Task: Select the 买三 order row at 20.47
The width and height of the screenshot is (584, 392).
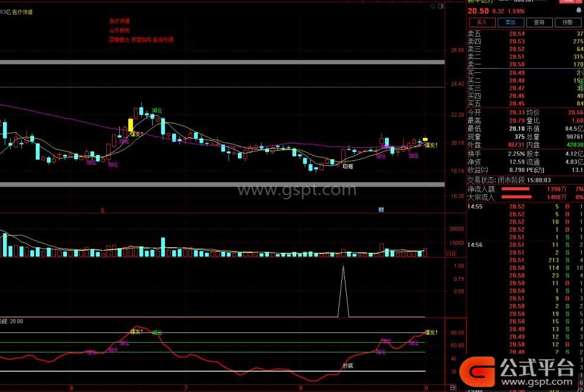Action: [x=525, y=88]
